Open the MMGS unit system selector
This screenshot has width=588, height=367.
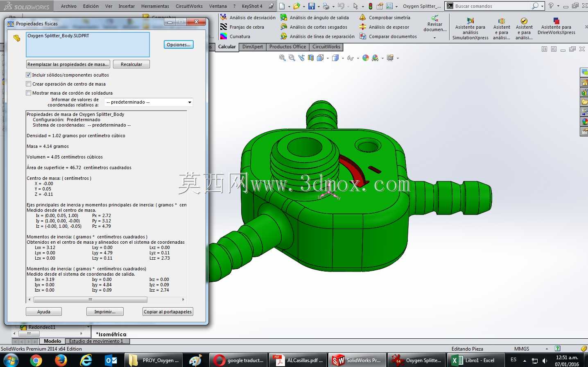coord(522,349)
